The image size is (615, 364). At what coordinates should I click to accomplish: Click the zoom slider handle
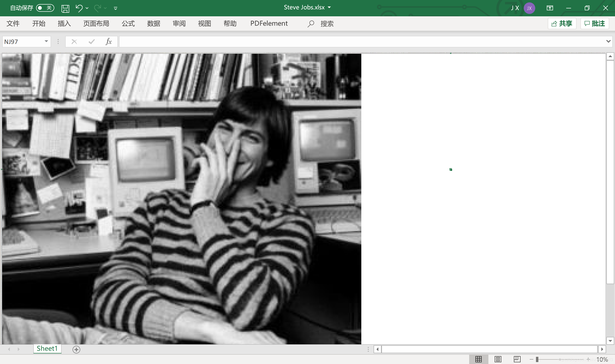537,359
